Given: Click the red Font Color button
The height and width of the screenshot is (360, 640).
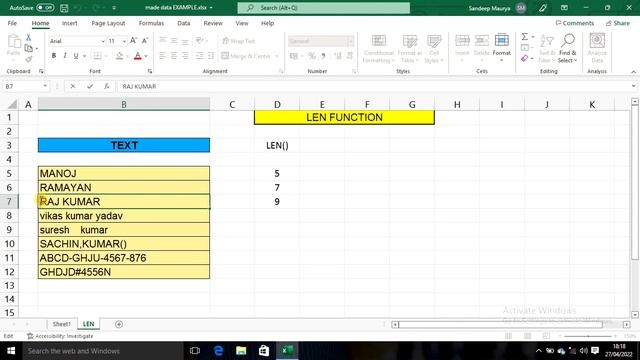Looking at the screenshot, I should click(x=138, y=56).
